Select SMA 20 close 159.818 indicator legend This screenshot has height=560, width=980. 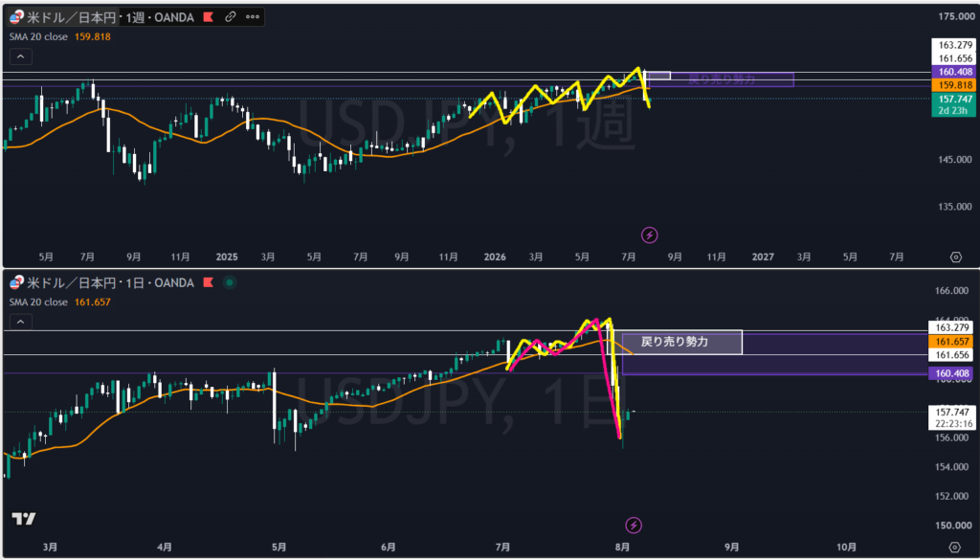click(60, 37)
